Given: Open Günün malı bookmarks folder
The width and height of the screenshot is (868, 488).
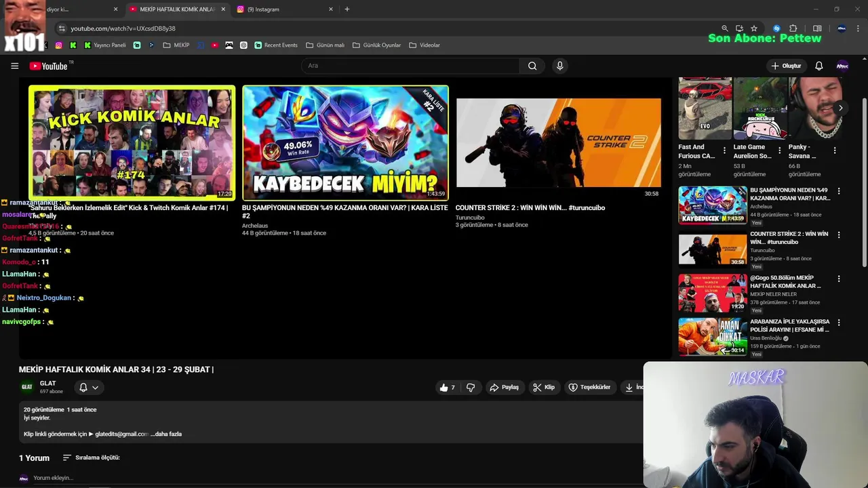Looking at the screenshot, I should pos(325,45).
